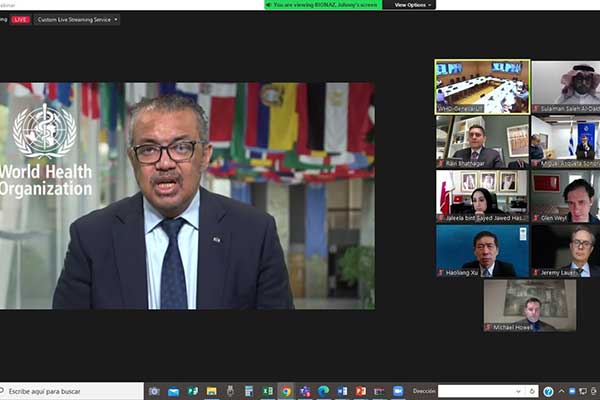600x400 pixels.
Task: Click the red LIVE indicator badge
Action: click(x=20, y=20)
